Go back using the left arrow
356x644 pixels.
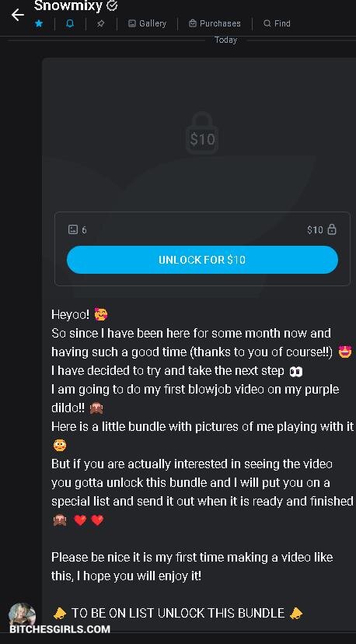[x=18, y=15]
